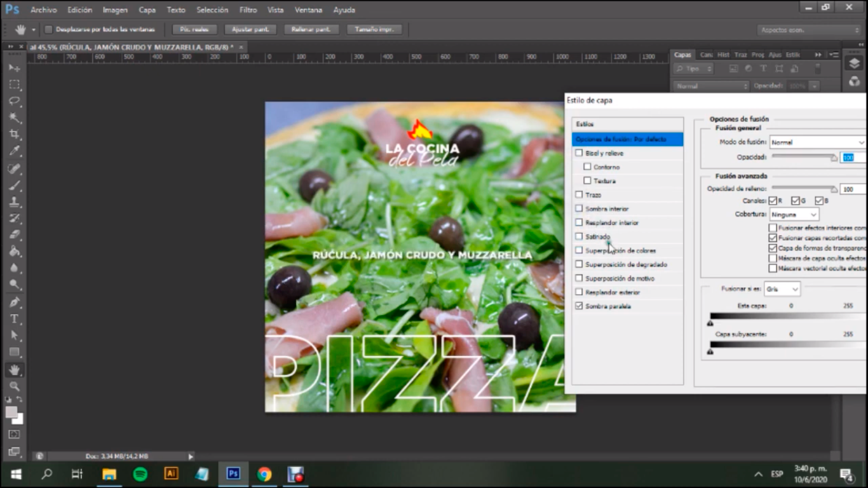Uncheck the Sombra paralela effect
This screenshot has height=488, width=868.
point(579,306)
